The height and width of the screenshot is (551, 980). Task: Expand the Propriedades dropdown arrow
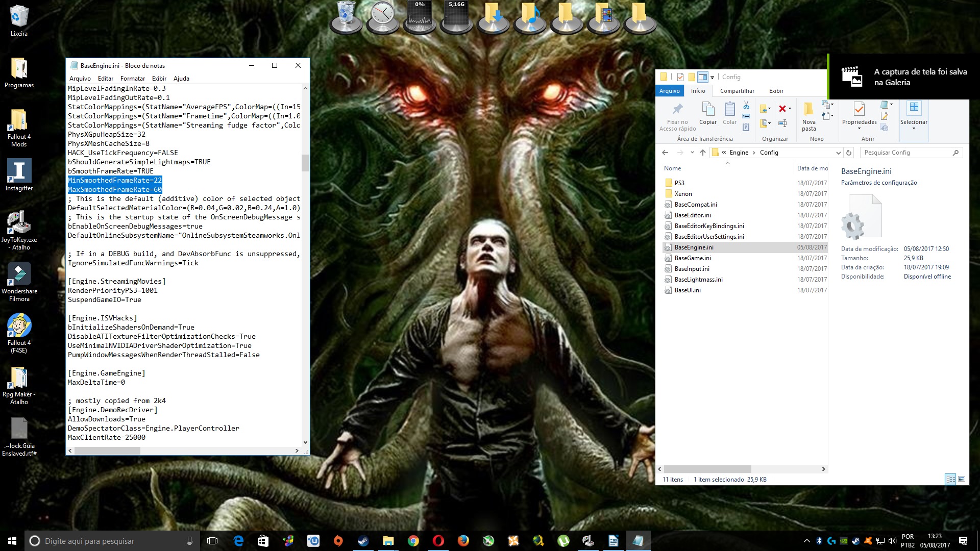(x=859, y=129)
